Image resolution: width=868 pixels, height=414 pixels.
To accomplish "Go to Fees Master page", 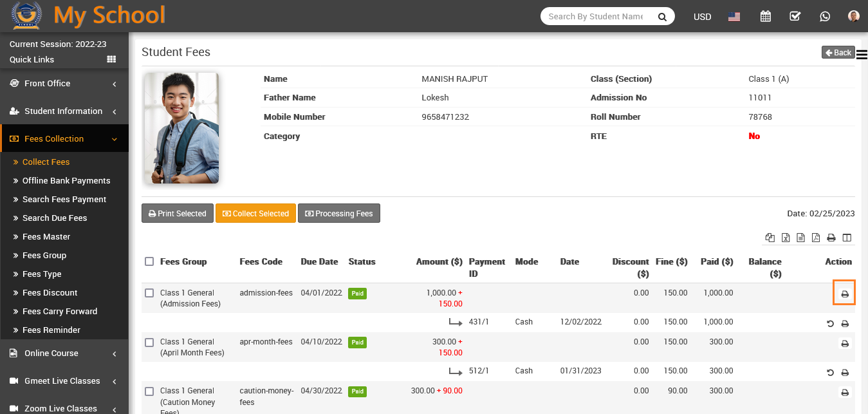I will click(46, 237).
